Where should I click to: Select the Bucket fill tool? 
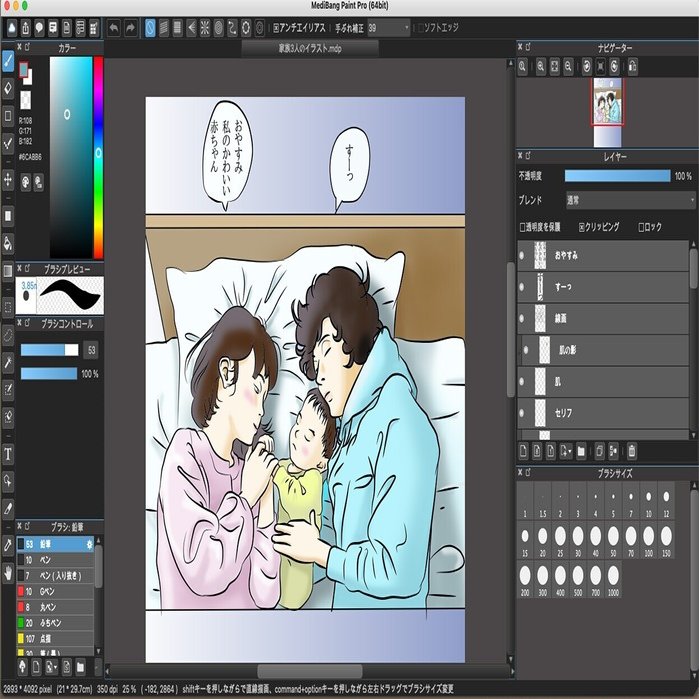click(8, 243)
